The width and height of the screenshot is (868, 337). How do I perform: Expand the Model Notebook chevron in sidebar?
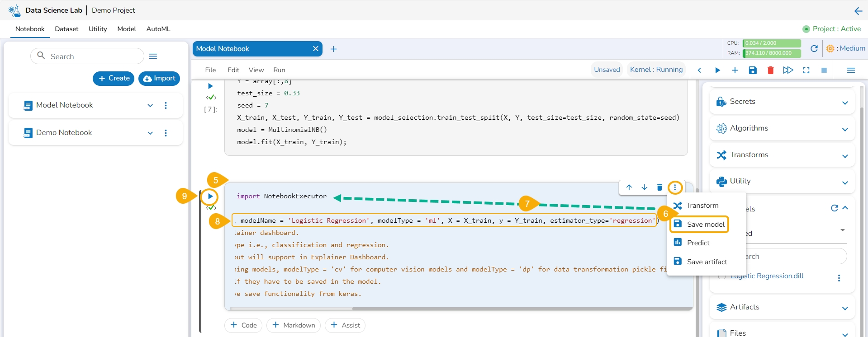pyautogui.click(x=150, y=105)
